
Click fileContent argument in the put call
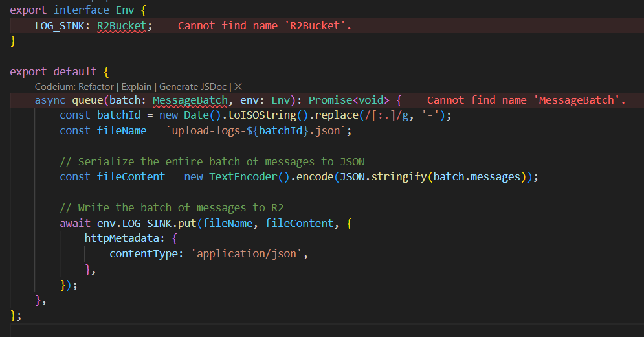coord(299,224)
